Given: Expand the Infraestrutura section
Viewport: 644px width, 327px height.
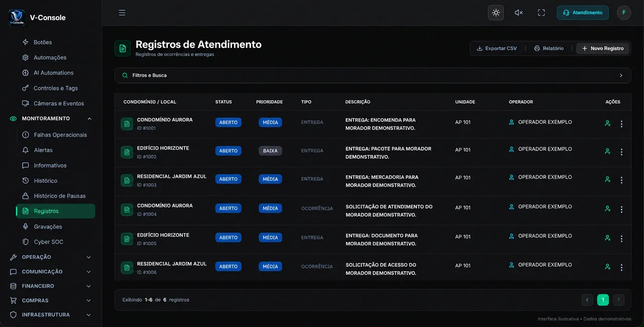Looking at the screenshot, I should pos(50,315).
